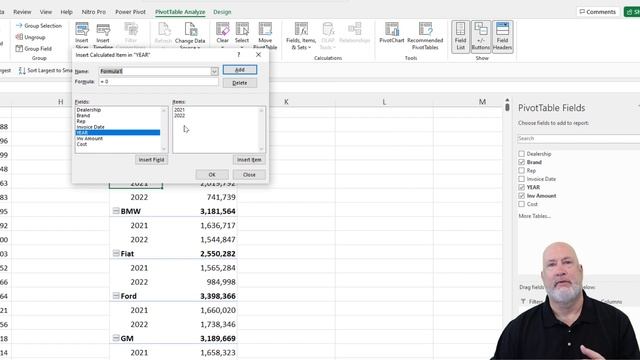Image resolution: width=640 pixels, height=360 pixels.
Task: Click More Tables link
Action: coord(534,216)
